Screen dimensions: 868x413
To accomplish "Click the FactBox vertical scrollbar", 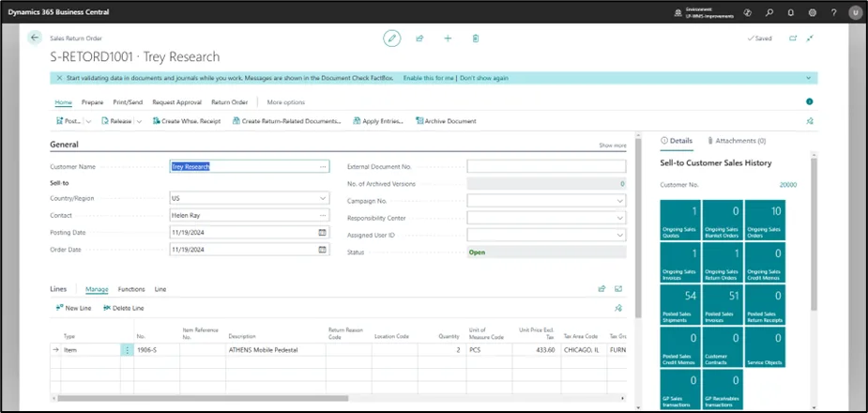I will (814, 235).
